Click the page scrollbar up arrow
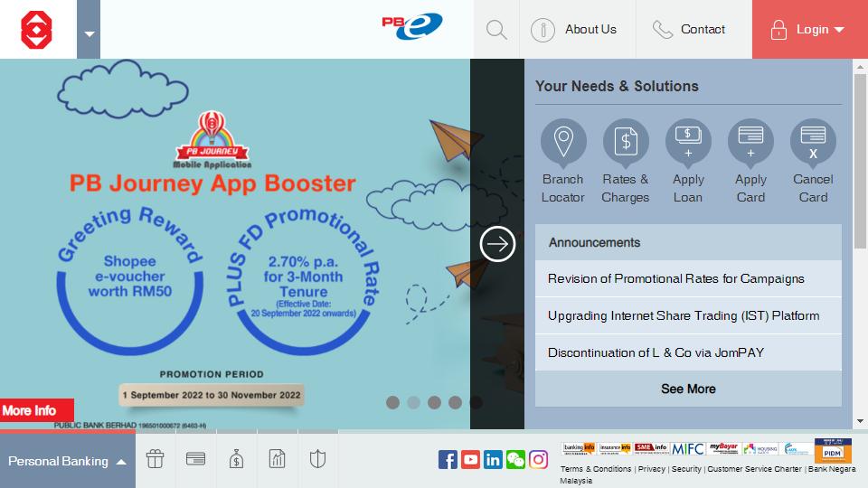This screenshot has width=868, height=488. coord(860,66)
